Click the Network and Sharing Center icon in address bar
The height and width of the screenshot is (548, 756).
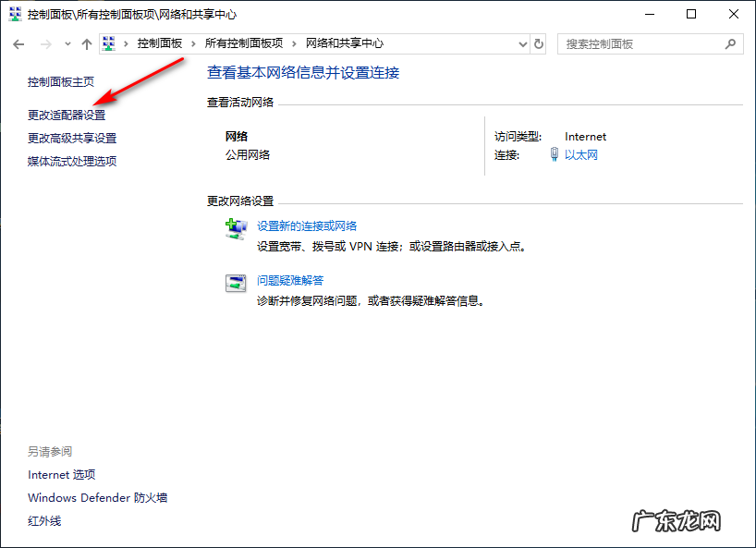pyautogui.click(x=108, y=43)
